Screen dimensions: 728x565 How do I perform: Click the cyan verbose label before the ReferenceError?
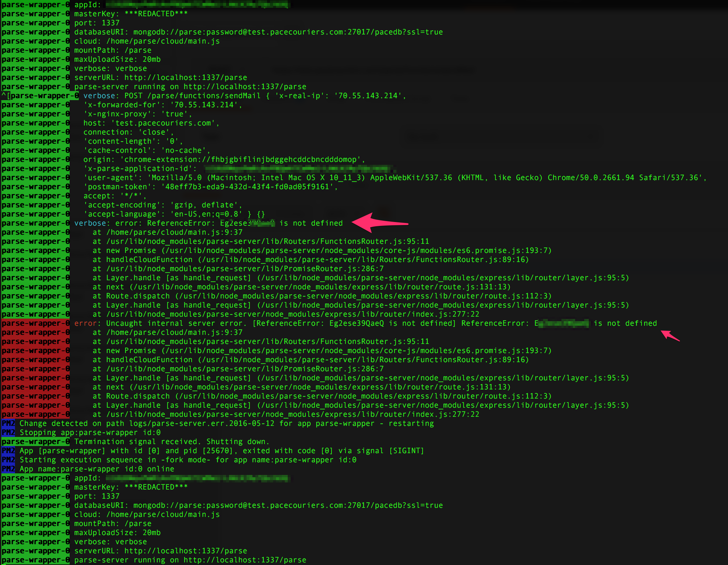(x=89, y=223)
